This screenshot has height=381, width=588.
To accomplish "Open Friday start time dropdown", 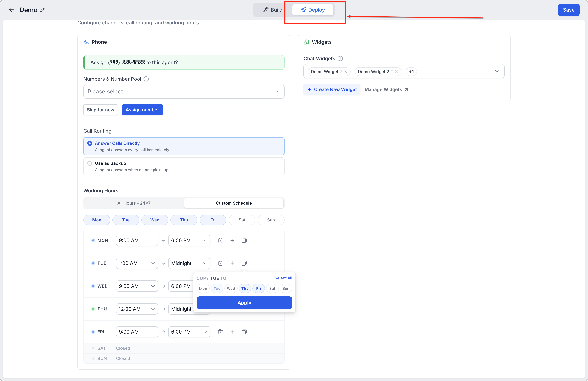I will (x=137, y=332).
